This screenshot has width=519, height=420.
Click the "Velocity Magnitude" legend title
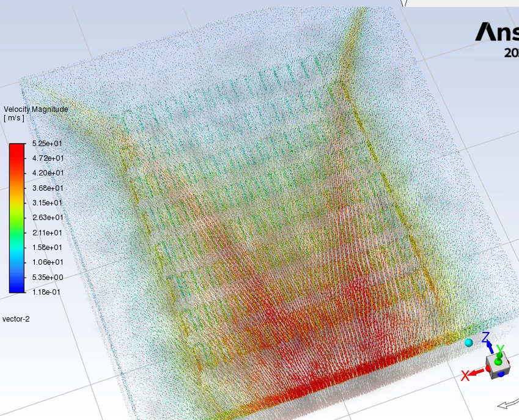[35, 109]
